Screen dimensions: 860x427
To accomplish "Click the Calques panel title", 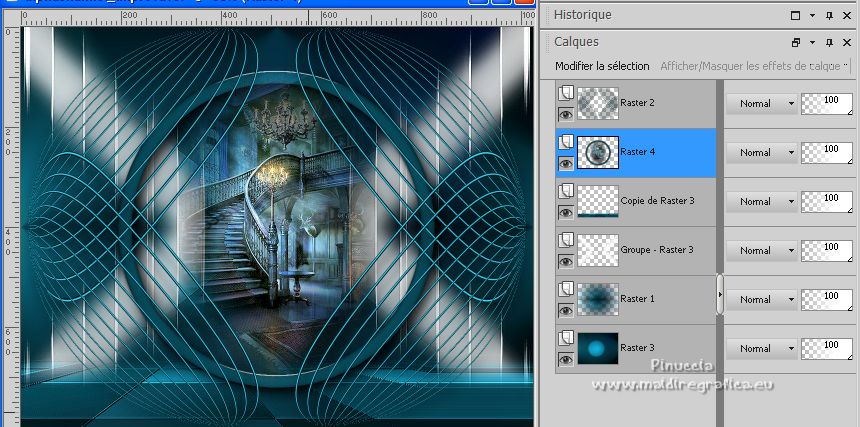I will tap(576, 42).
